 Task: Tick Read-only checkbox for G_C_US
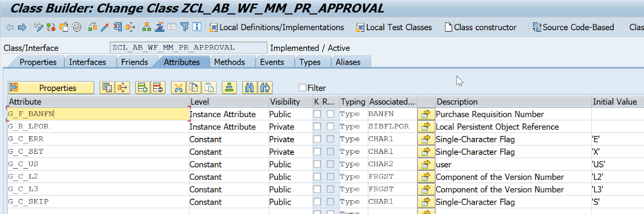(330, 164)
